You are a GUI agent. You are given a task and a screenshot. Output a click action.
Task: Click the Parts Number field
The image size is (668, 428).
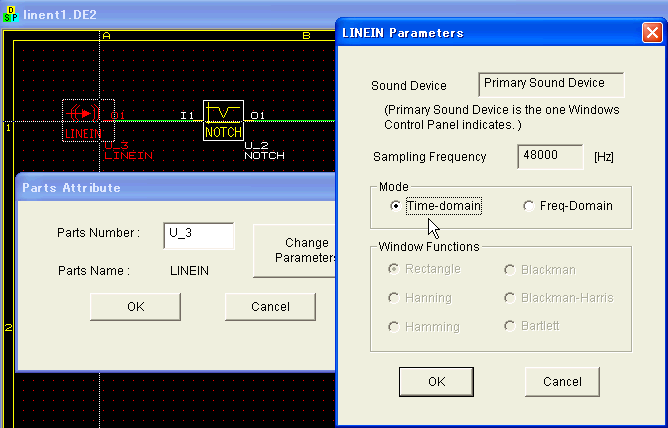199,235
